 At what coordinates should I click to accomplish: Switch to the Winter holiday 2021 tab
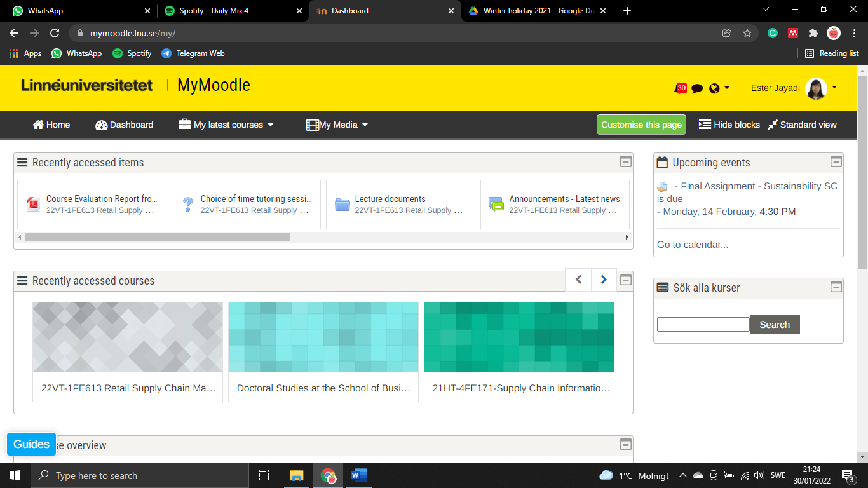coord(537,11)
